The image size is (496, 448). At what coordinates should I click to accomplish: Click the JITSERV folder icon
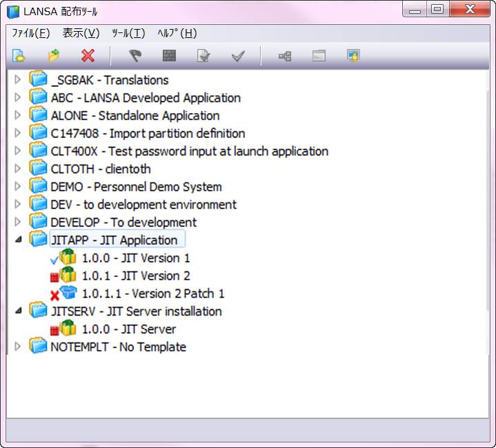[38, 310]
